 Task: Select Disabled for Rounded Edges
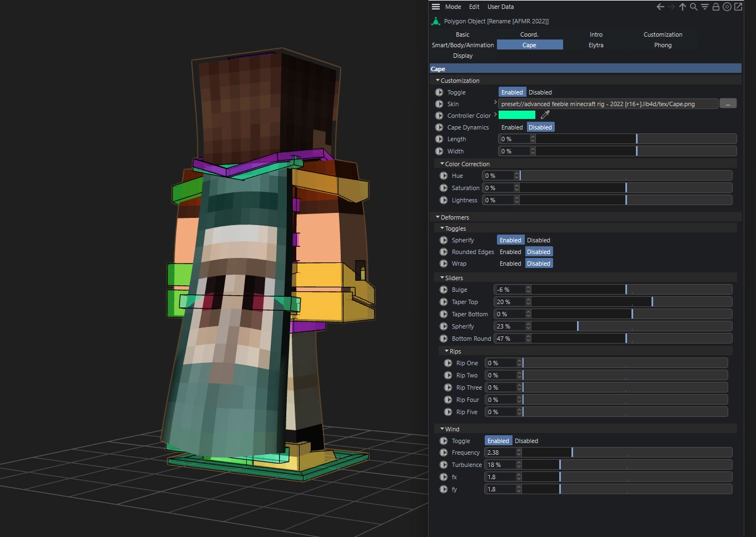click(539, 252)
